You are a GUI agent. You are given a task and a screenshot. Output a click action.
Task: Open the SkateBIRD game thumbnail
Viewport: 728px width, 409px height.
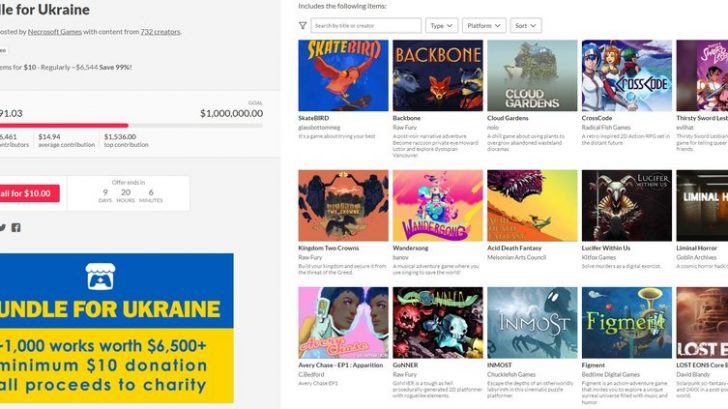(x=343, y=75)
